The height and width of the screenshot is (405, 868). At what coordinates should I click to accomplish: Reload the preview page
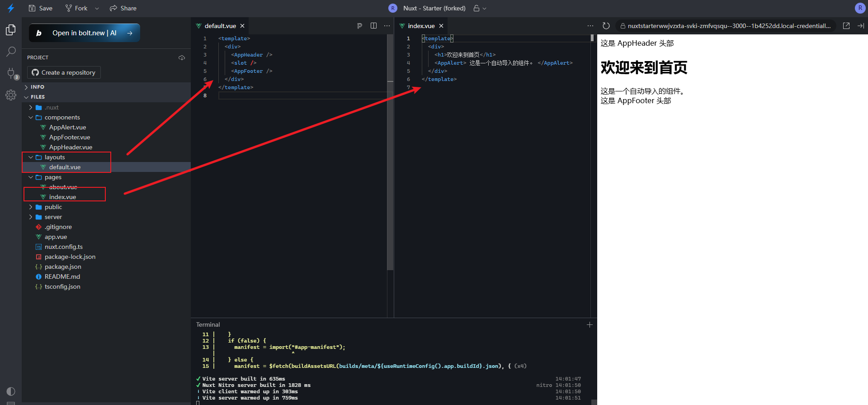[x=606, y=26]
